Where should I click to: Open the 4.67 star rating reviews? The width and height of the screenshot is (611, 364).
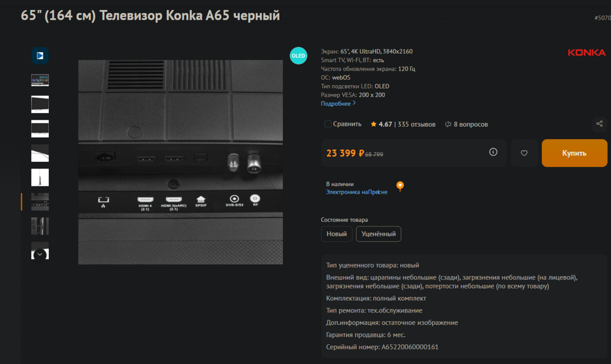tap(402, 124)
